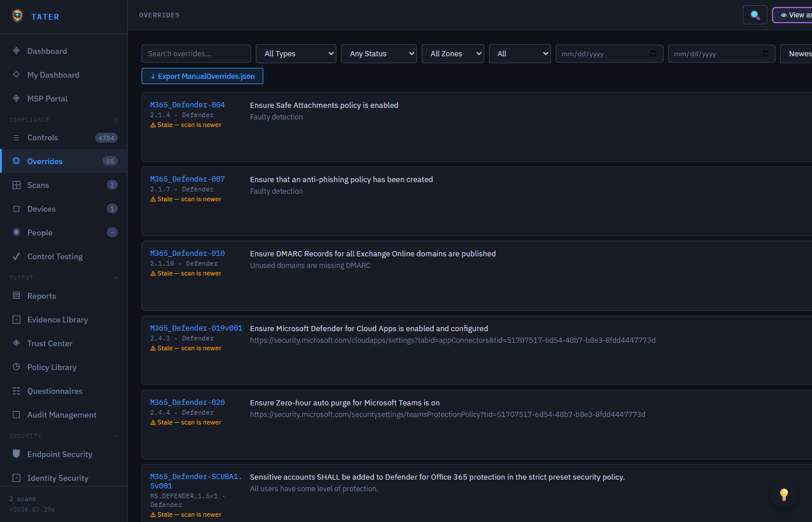The image size is (812, 522).
Task: Open override M365_Defender-007
Action: pyautogui.click(x=187, y=179)
